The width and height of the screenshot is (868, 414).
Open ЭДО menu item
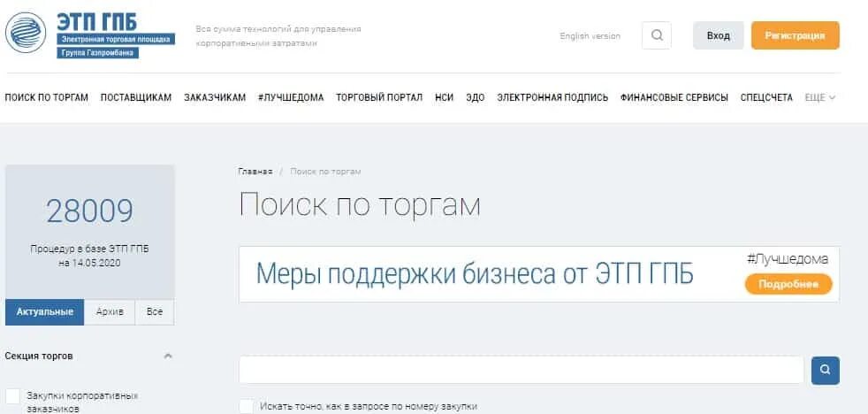click(x=475, y=97)
